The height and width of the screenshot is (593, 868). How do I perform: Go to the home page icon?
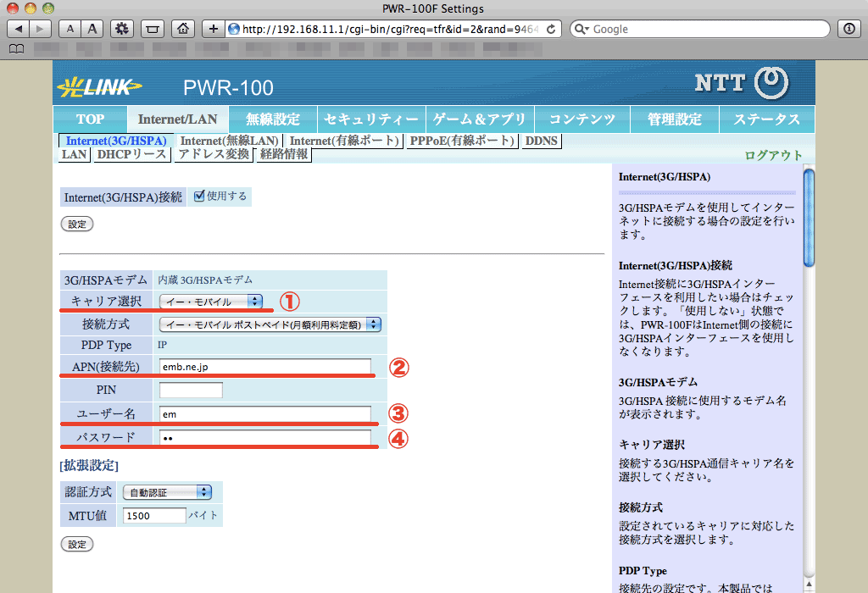183,29
